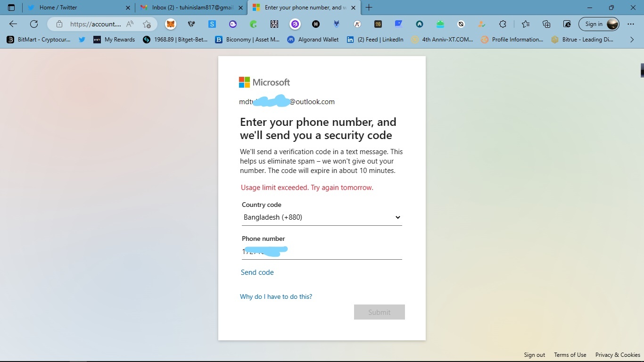This screenshot has width=644, height=362.
Task: Add page to favorites star icon
Action: click(147, 24)
